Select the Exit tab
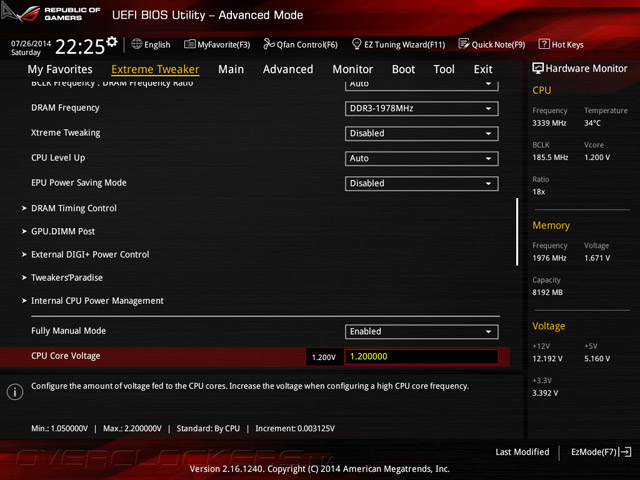The height and width of the screenshot is (480, 640). point(483,69)
